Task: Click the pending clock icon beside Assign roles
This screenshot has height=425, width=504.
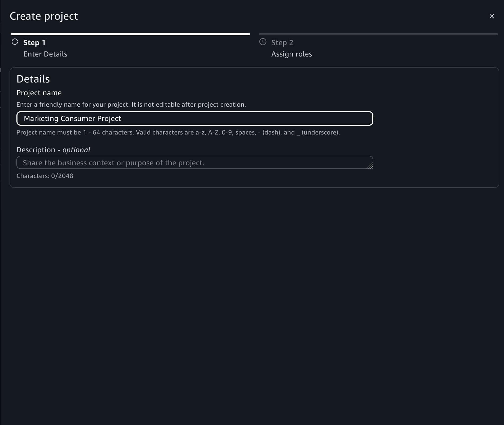Action: pos(263,42)
